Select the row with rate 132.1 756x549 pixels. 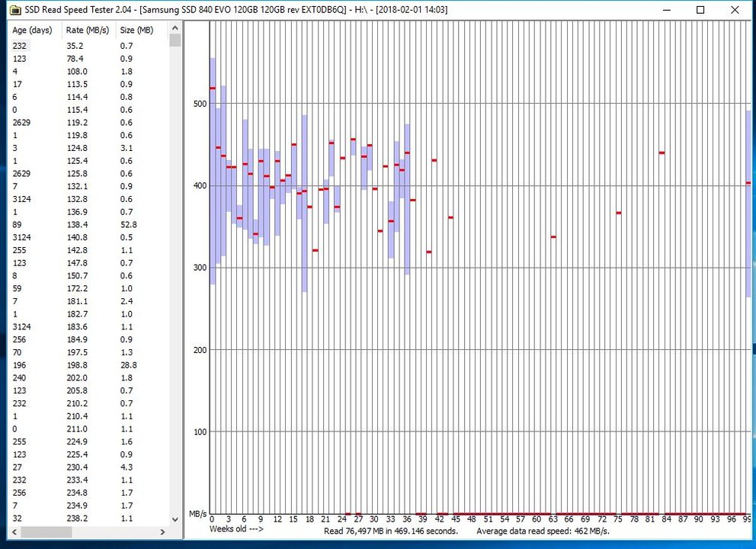(x=89, y=186)
